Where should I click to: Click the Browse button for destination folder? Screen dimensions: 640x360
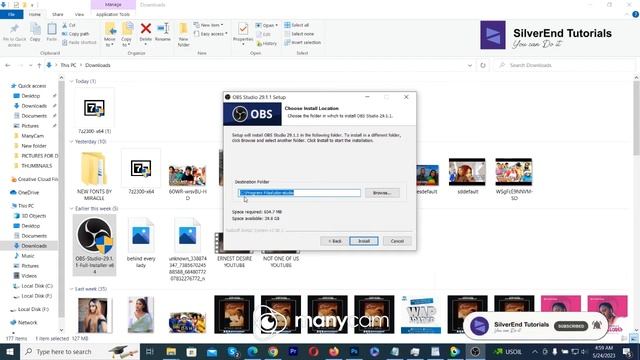[382, 193]
